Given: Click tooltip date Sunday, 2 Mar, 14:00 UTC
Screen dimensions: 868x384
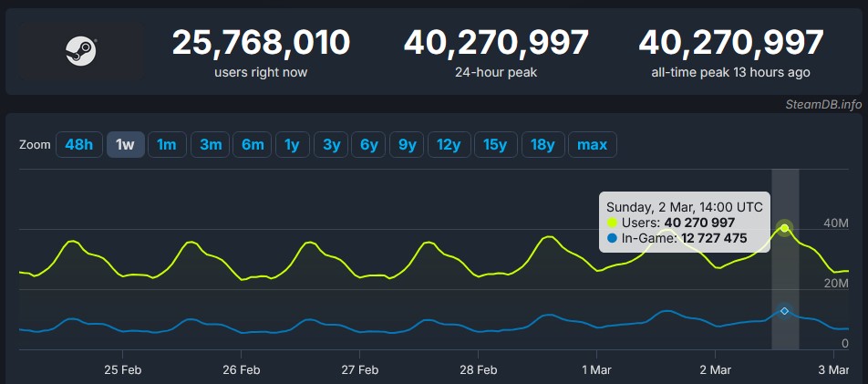Looking at the screenshot, I should click(684, 207).
